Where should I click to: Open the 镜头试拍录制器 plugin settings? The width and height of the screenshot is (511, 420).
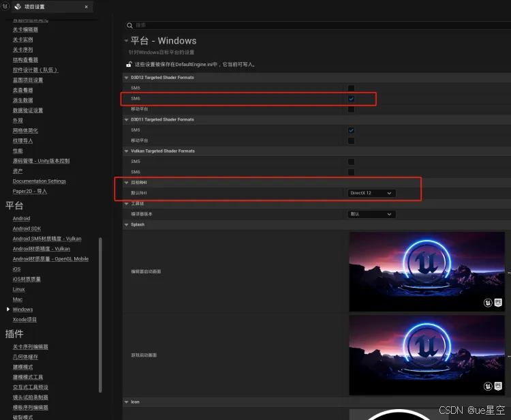click(30, 397)
